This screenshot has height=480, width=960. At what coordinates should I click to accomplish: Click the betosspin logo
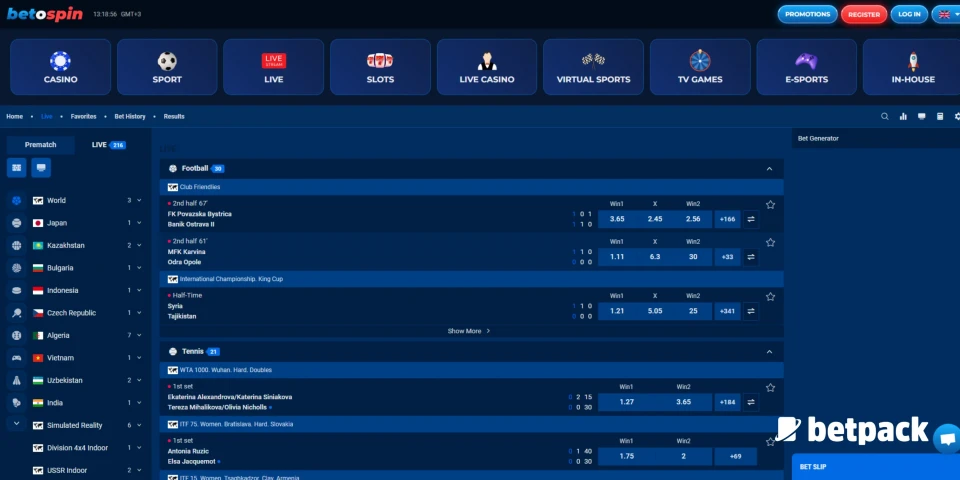pos(45,13)
